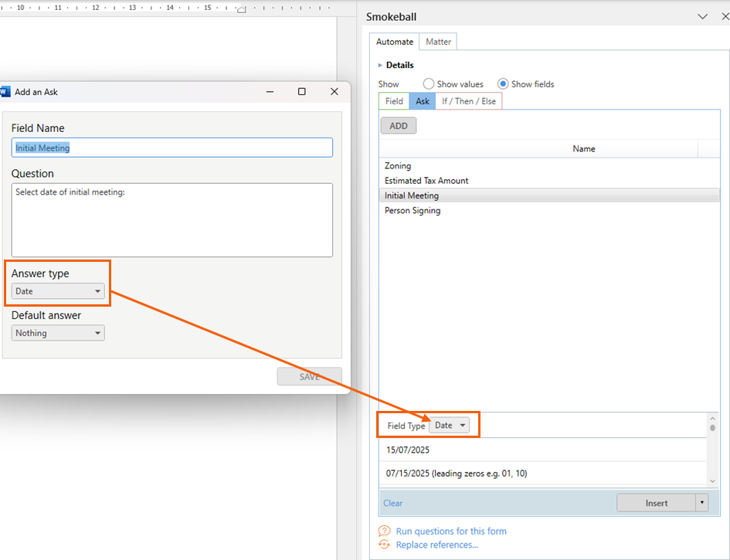Select the Initial Meeting row

point(549,195)
